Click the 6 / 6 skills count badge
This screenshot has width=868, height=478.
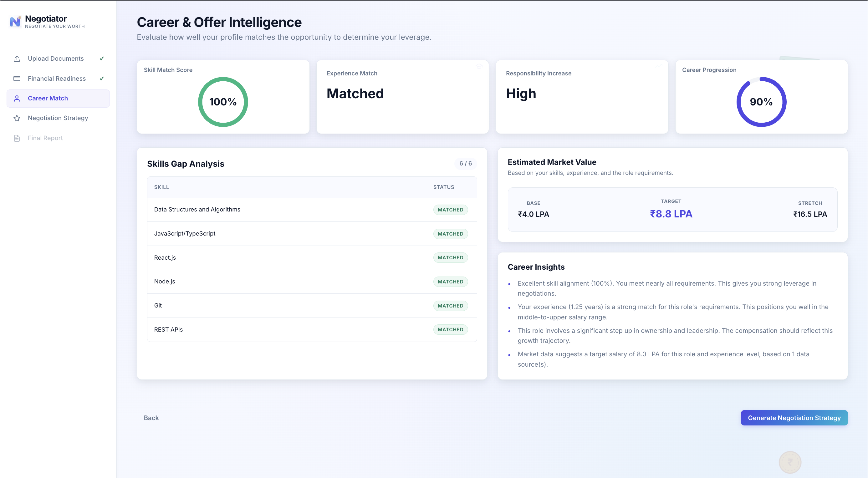click(x=465, y=164)
